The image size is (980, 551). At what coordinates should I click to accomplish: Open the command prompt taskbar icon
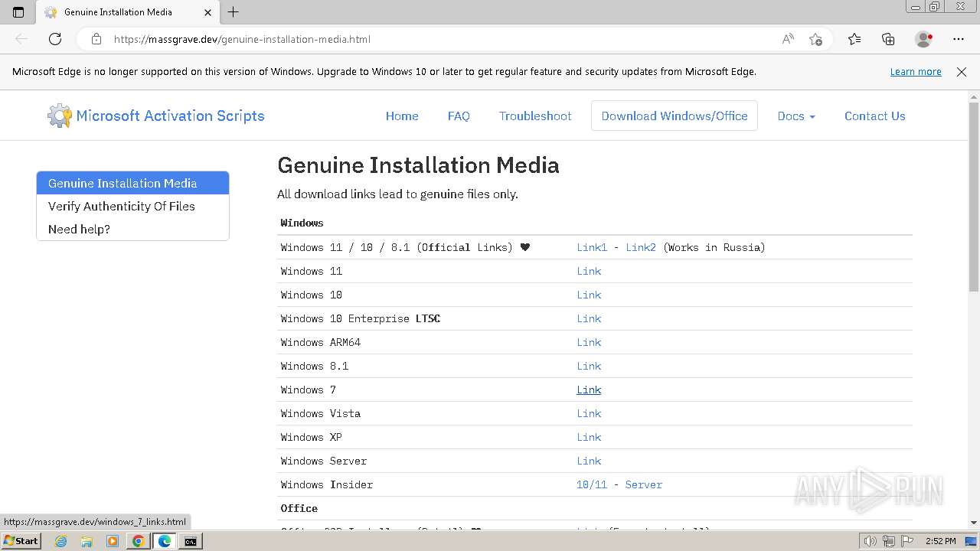(x=190, y=541)
